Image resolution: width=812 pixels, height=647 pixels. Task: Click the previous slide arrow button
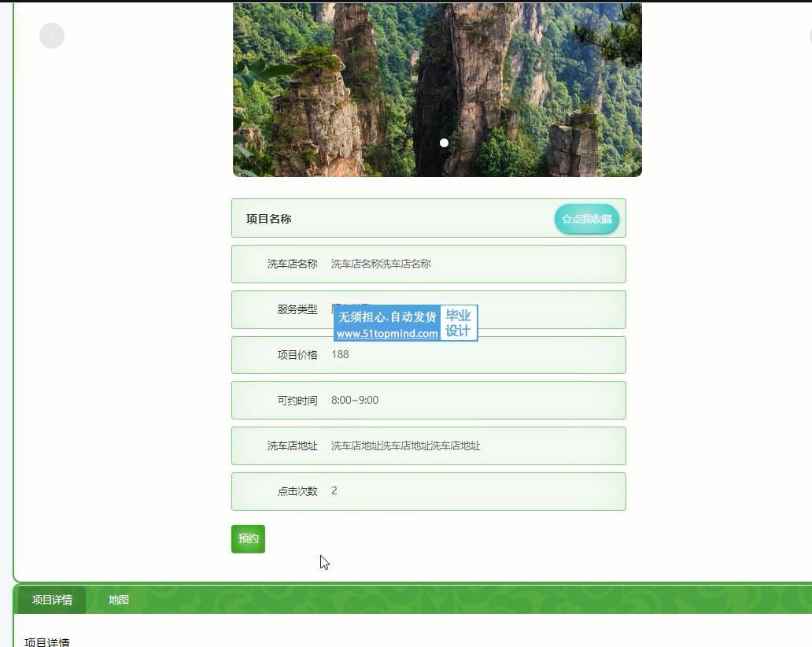point(52,35)
